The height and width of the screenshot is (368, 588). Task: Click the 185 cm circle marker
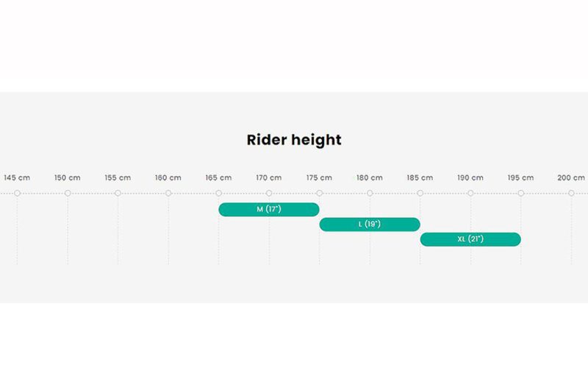pos(420,193)
